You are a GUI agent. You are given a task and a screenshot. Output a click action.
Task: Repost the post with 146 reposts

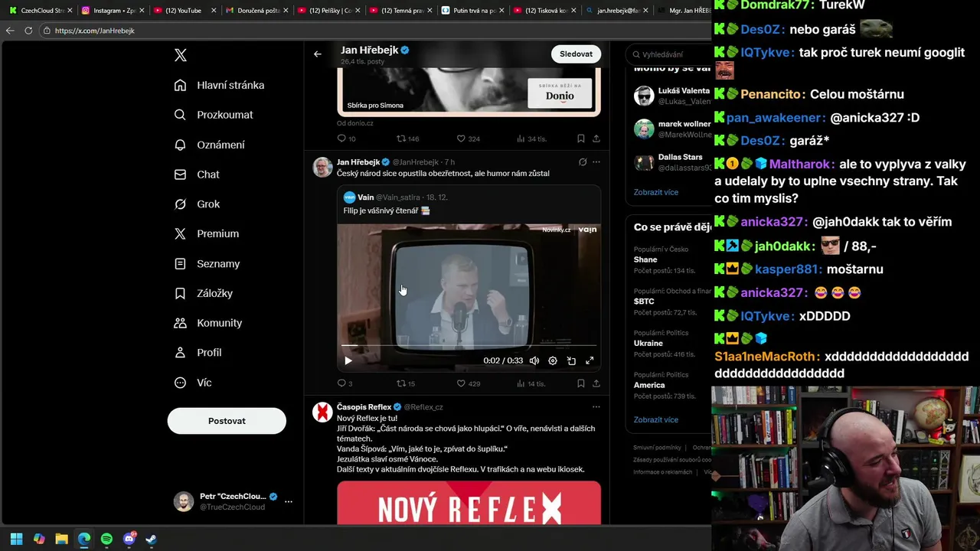[407, 139]
